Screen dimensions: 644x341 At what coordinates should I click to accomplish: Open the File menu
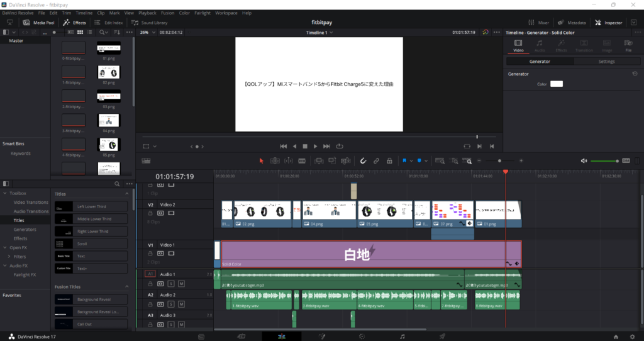click(42, 13)
